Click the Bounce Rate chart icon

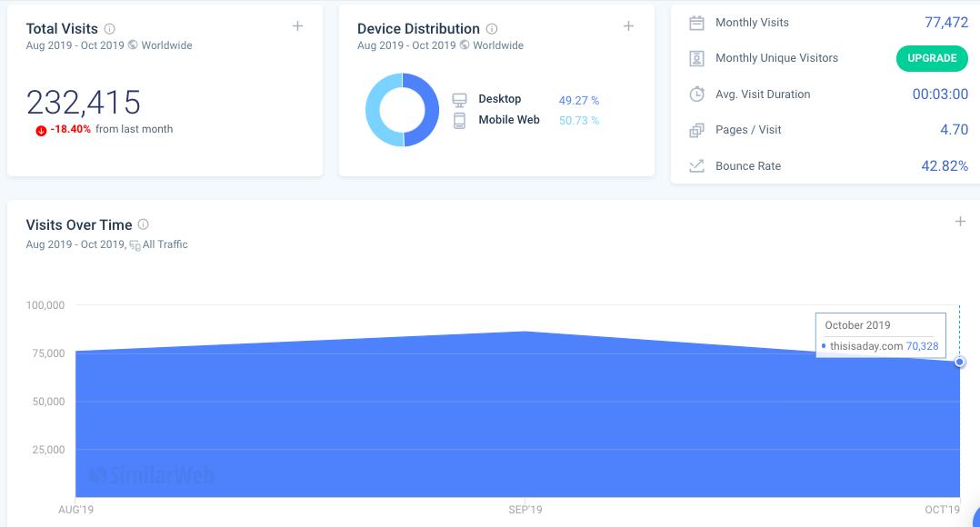coord(696,166)
